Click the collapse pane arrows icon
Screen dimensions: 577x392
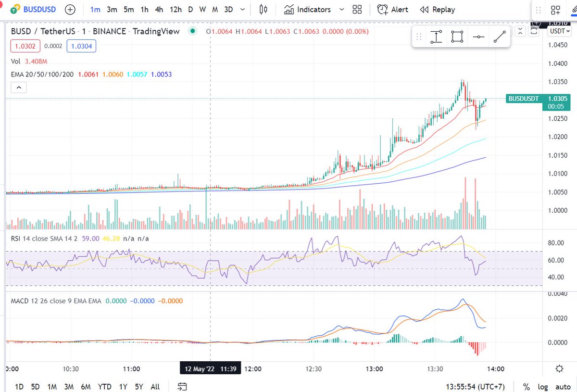point(520,31)
